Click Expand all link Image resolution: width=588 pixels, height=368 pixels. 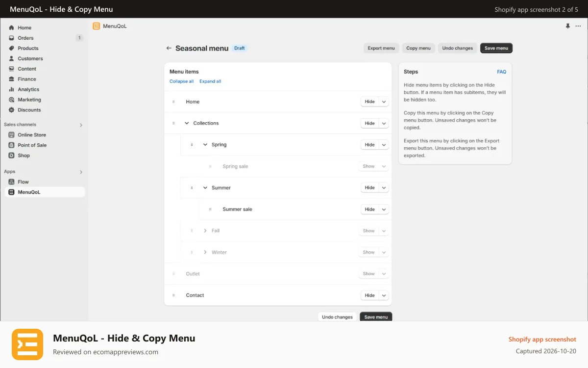pos(210,81)
